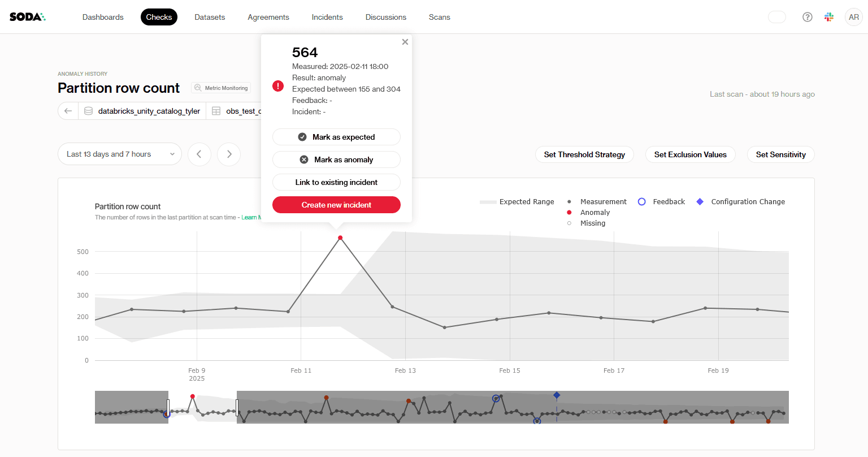
Task: Click the red anomaly alert icon in popup
Action: click(277, 86)
